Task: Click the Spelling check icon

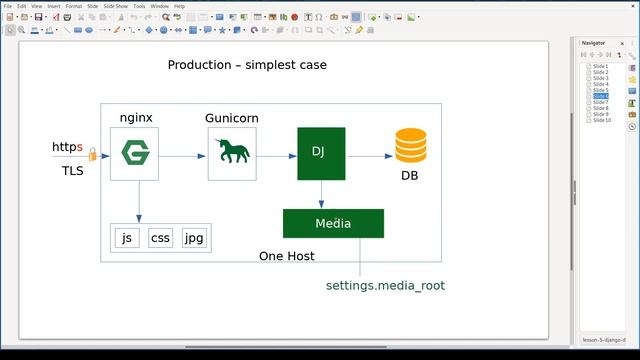Action: tap(177, 17)
